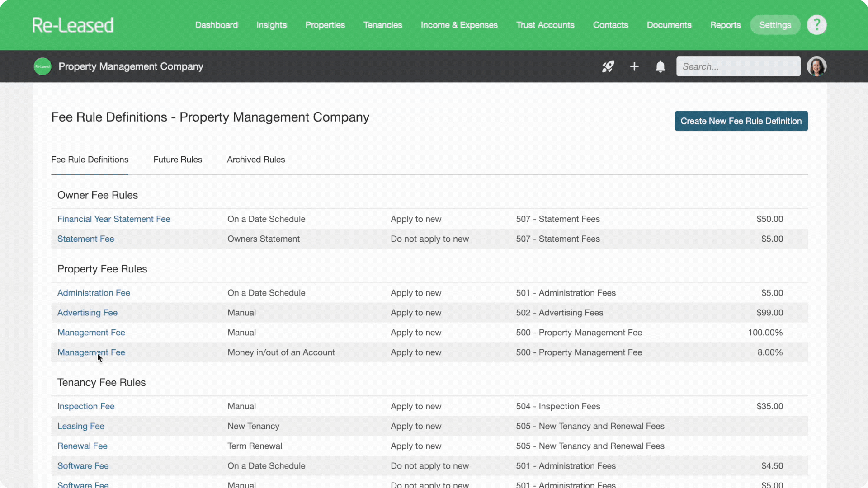Click the green company logo badge

(x=42, y=66)
